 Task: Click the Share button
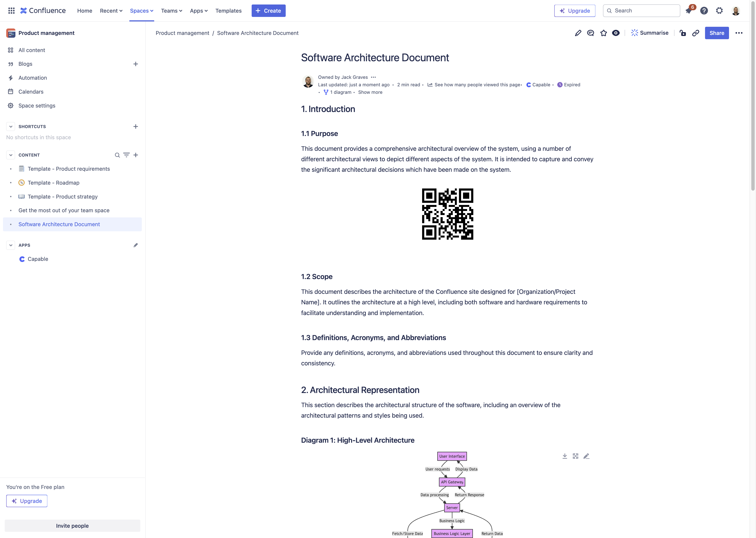point(717,33)
